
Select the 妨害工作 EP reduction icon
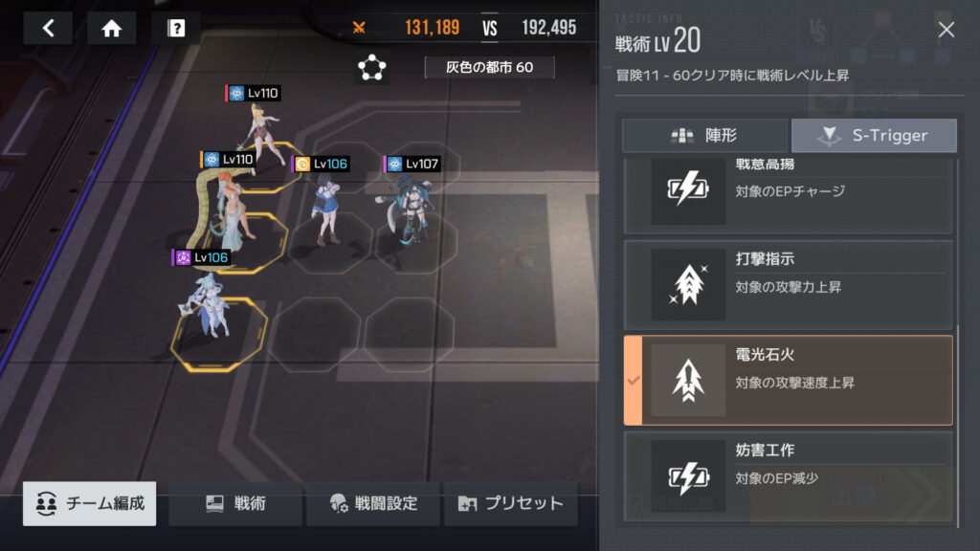point(688,476)
